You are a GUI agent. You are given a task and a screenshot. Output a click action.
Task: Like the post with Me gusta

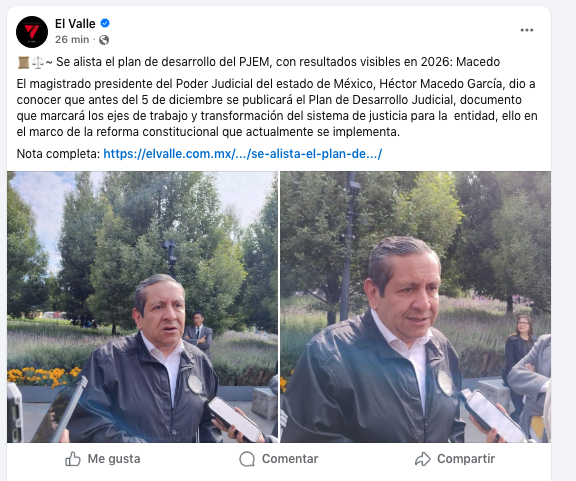[x=103, y=459]
